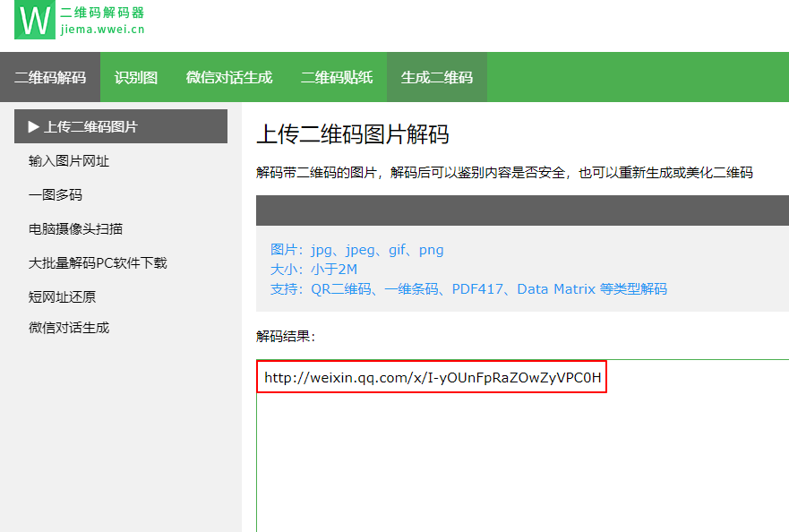
Task: Click the 支持: QR二维码 supported types line
Action: coord(468,289)
